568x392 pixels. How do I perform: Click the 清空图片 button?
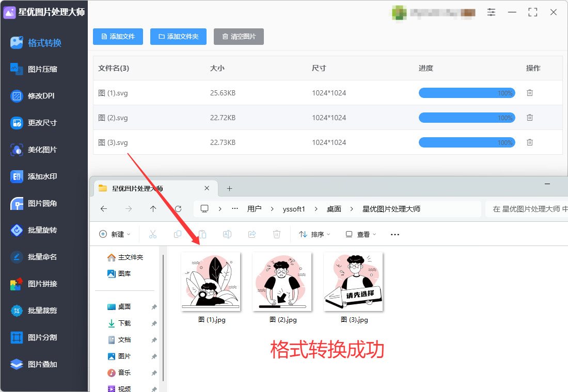[x=239, y=37]
